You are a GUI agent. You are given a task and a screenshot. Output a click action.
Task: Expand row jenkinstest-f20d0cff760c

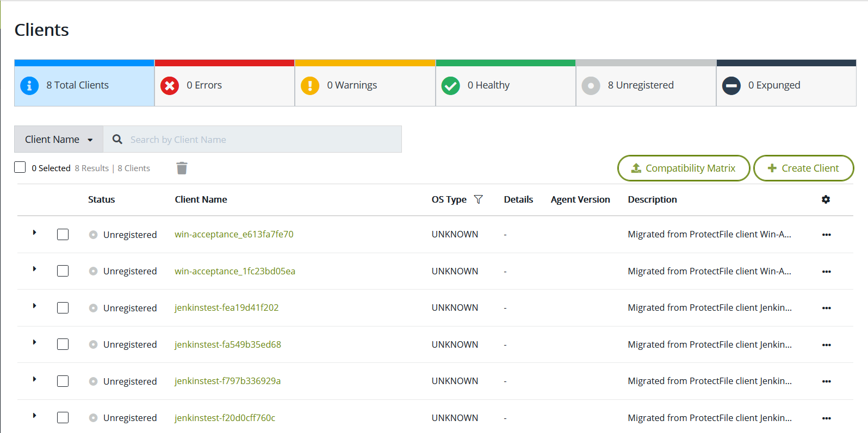pyautogui.click(x=34, y=416)
